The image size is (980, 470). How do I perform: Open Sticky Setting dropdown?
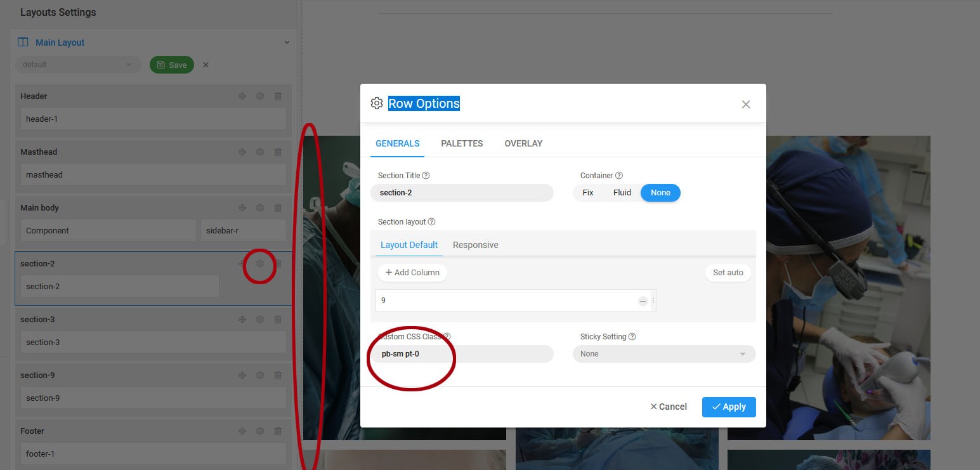pyautogui.click(x=663, y=354)
